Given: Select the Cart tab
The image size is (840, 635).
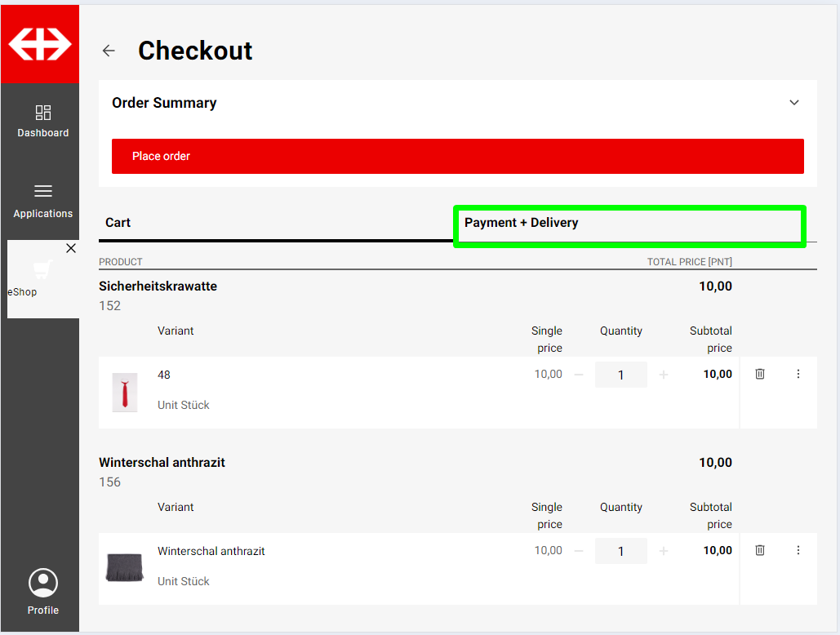Looking at the screenshot, I should (276, 223).
